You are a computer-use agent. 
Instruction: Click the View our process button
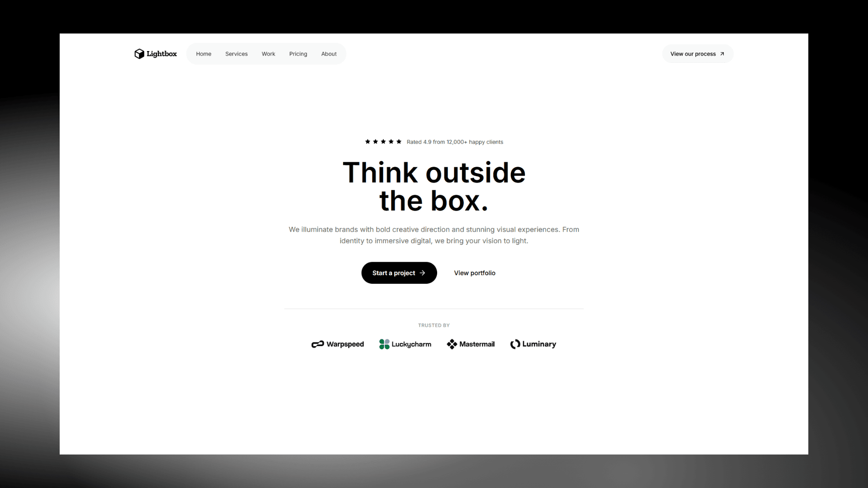(693, 54)
